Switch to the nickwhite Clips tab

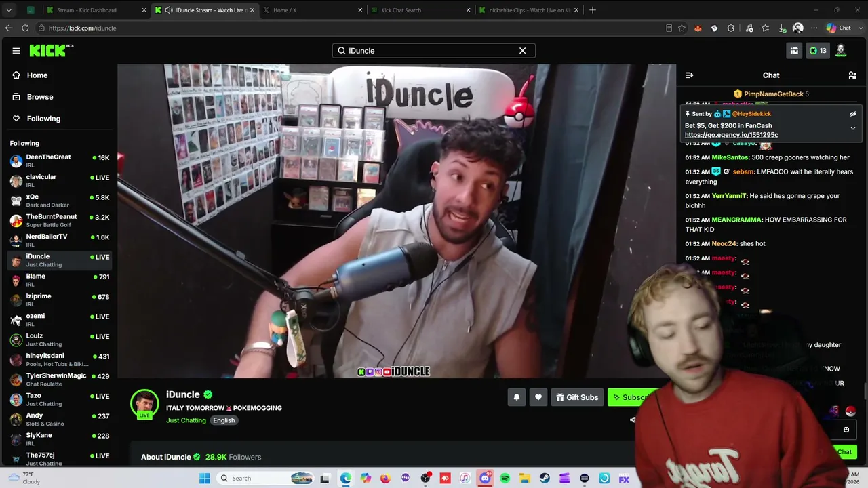tap(528, 10)
